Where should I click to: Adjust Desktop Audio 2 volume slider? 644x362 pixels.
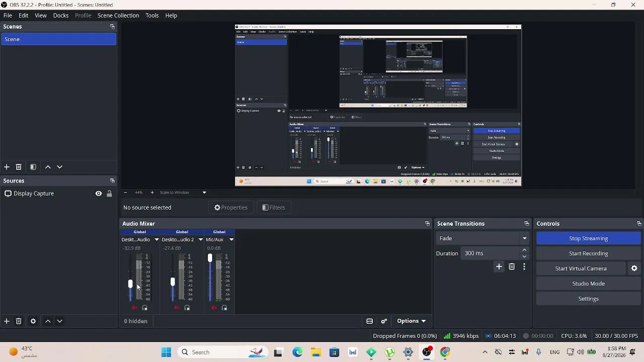point(173,282)
